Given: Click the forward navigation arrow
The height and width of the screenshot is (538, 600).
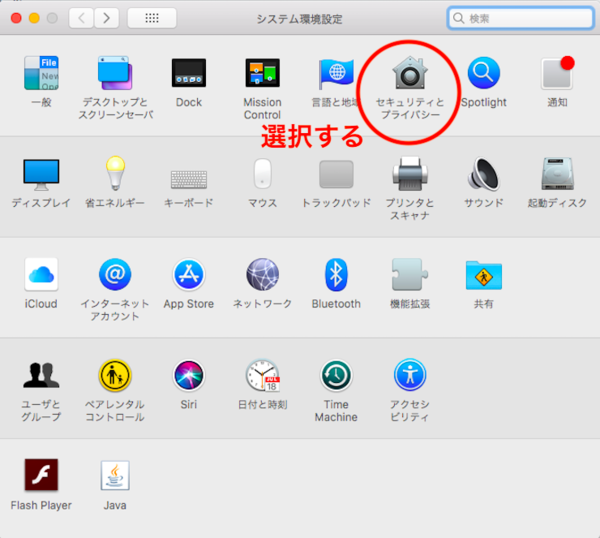Looking at the screenshot, I should tap(106, 18).
